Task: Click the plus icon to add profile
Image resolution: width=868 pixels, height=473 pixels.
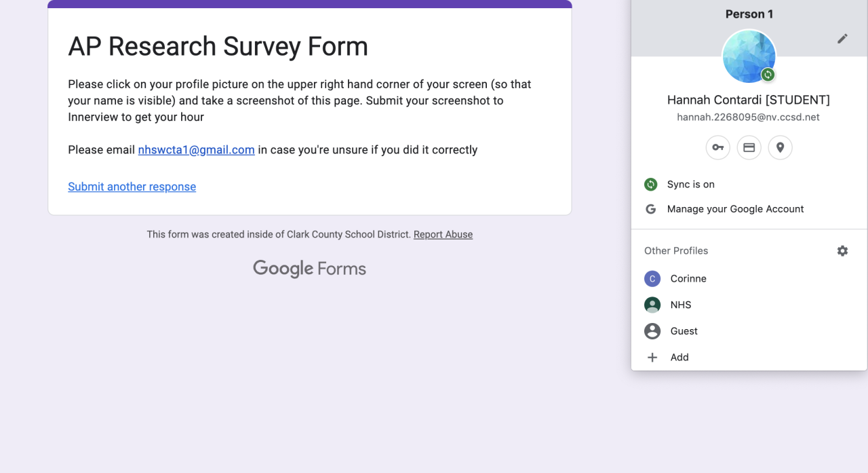Action: [652, 358]
